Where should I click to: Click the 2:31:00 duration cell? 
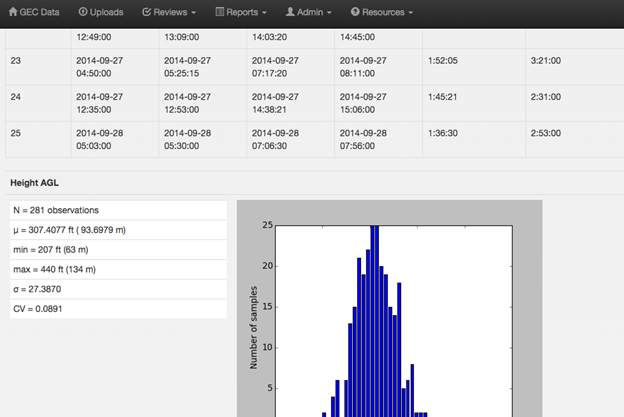[575, 103]
